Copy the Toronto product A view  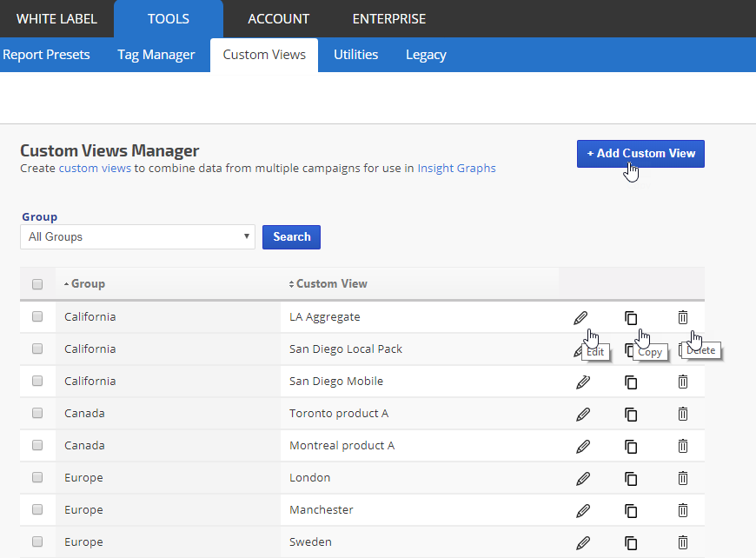[631, 414]
